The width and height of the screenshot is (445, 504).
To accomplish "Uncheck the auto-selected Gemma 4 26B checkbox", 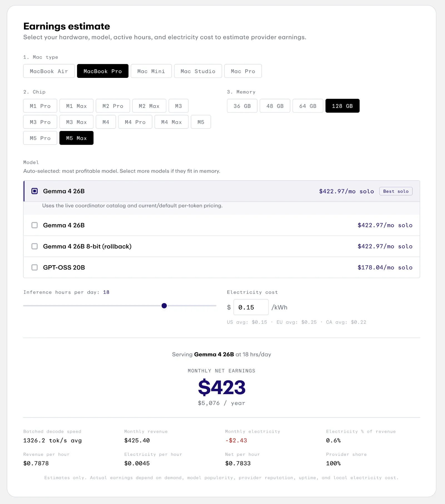I will tap(34, 191).
